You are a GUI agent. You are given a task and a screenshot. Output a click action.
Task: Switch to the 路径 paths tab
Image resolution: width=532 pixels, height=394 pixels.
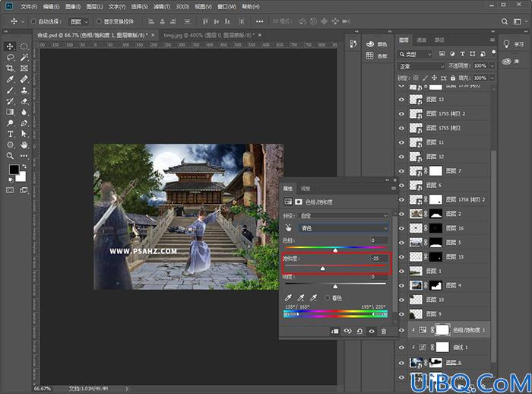click(439, 40)
